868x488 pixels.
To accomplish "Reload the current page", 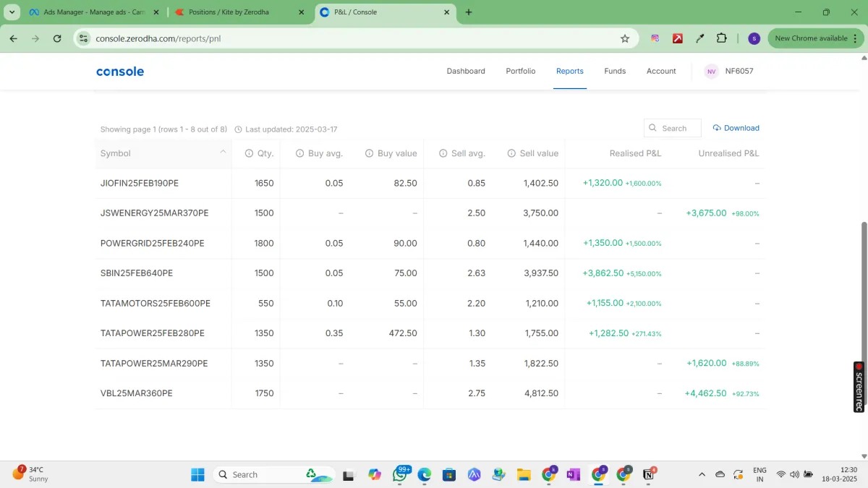I will click(57, 38).
